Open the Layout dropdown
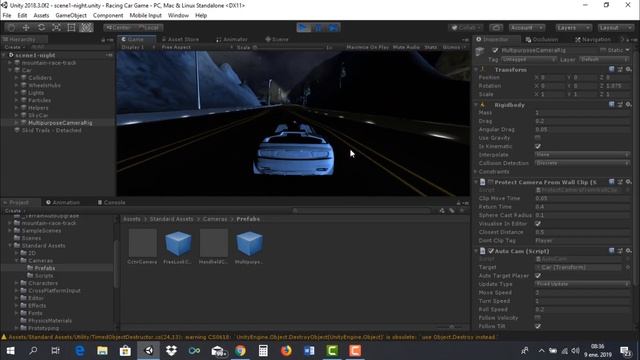The width and height of the screenshot is (640, 360). tap(616, 27)
